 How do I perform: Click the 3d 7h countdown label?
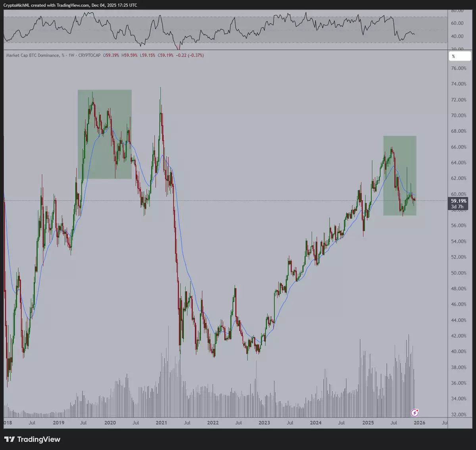click(457, 207)
